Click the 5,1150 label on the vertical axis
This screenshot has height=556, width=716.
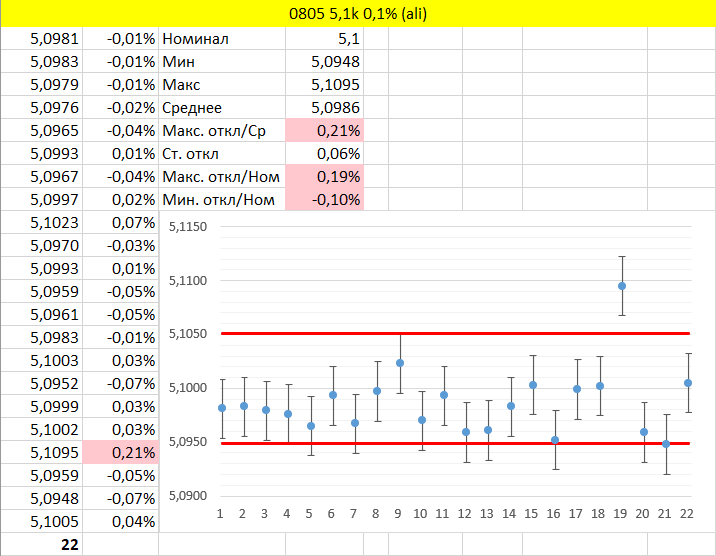188,228
